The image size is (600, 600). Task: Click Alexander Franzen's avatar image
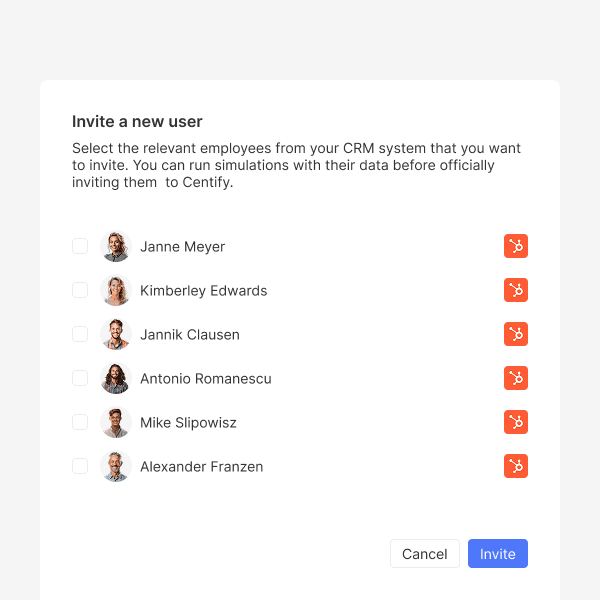[116, 466]
